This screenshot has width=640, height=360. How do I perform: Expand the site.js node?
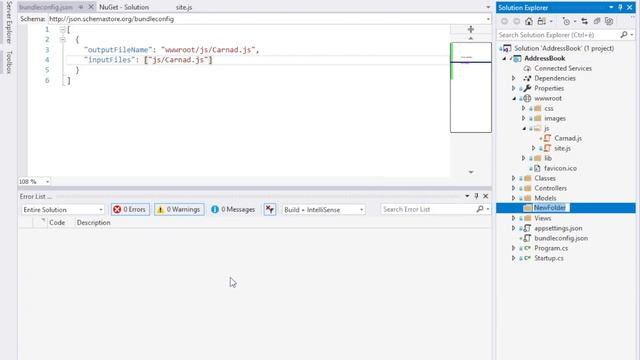click(533, 148)
